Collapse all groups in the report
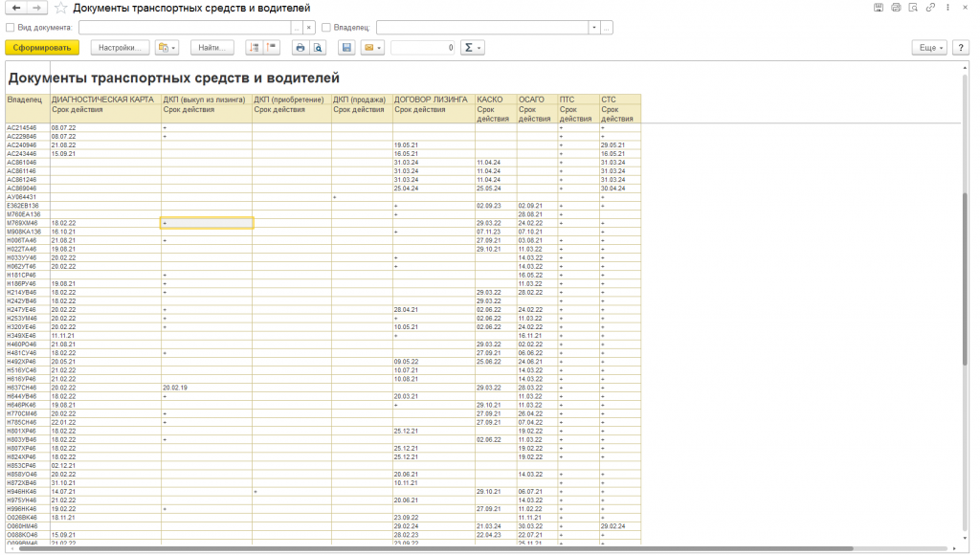This screenshot has width=980, height=555. (272, 47)
